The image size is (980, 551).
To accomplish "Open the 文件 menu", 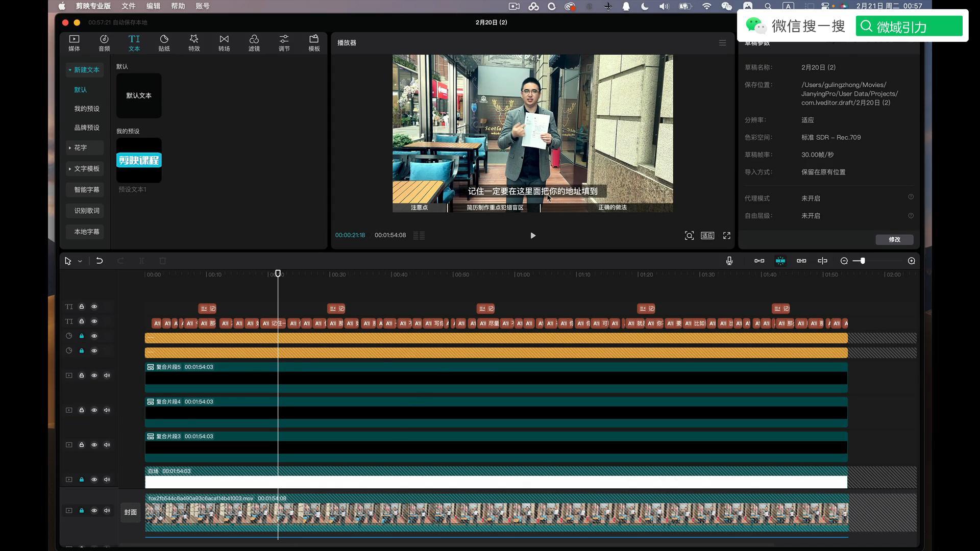I will point(129,6).
